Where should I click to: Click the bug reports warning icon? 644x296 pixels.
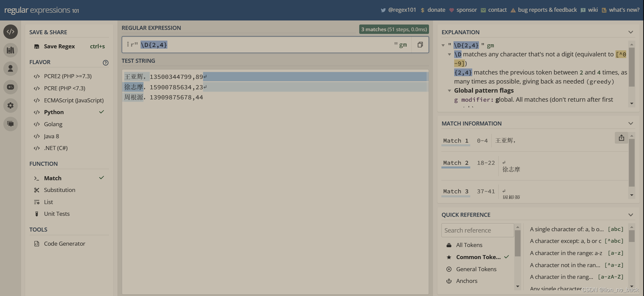pyautogui.click(x=513, y=10)
